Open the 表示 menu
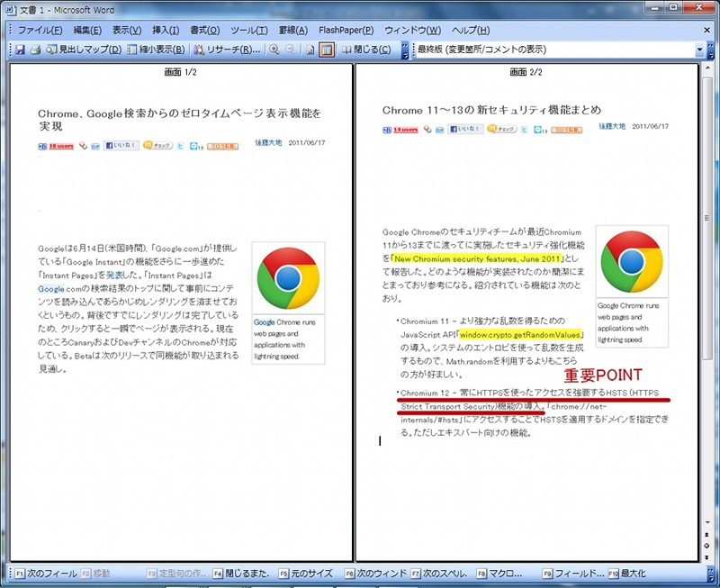This screenshot has height=588, width=720. click(127, 31)
